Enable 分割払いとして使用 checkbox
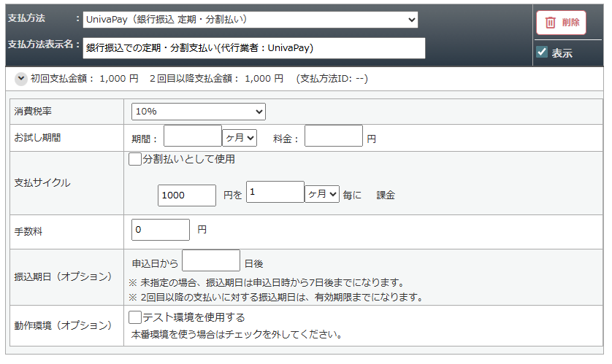 point(134,159)
